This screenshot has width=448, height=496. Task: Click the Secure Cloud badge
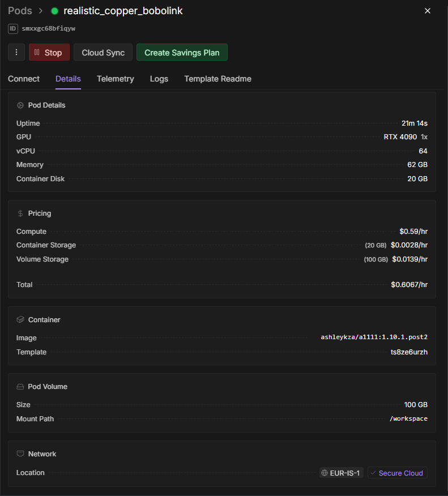tap(397, 473)
